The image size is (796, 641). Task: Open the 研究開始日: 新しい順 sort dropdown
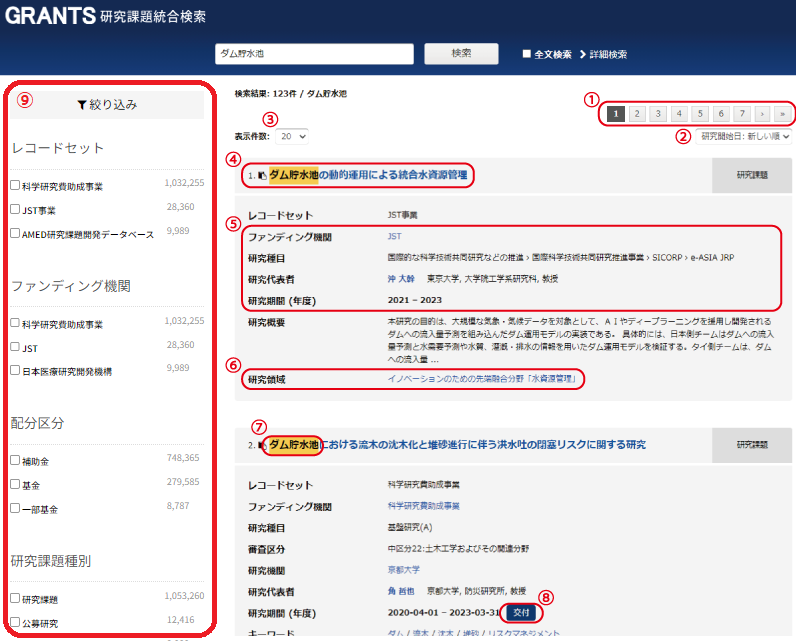pos(743,136)
